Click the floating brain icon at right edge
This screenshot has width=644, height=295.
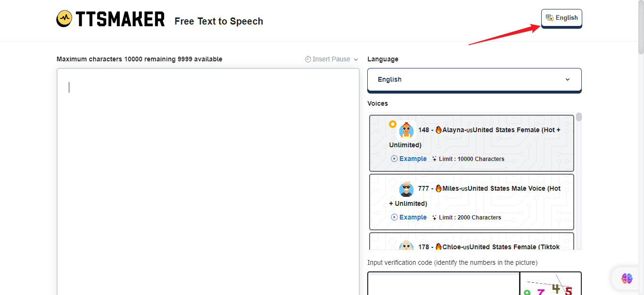pyautogui.click(x=627, y=278)
